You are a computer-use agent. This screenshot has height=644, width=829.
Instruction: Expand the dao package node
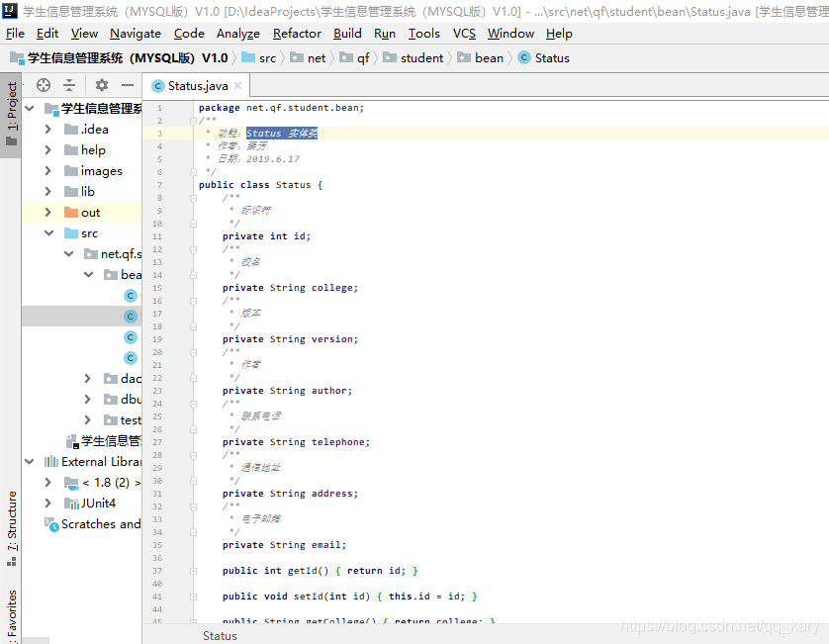click(x=88, y=379)
